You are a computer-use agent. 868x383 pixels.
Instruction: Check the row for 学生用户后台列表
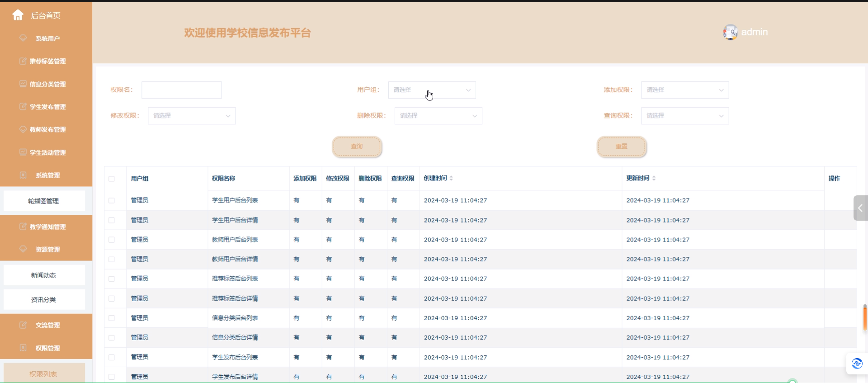pyautogui.click(x=112, y=200)
